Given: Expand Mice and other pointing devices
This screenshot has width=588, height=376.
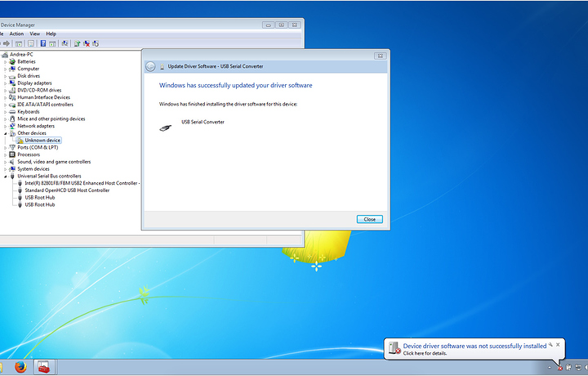Looking at the screenshot, I should tap(5, 119).
